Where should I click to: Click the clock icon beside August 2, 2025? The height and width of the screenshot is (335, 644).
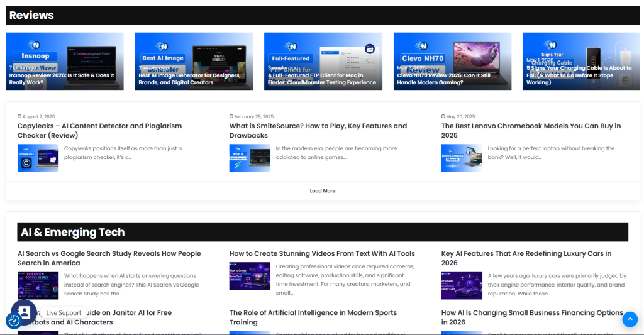[19, 117]
